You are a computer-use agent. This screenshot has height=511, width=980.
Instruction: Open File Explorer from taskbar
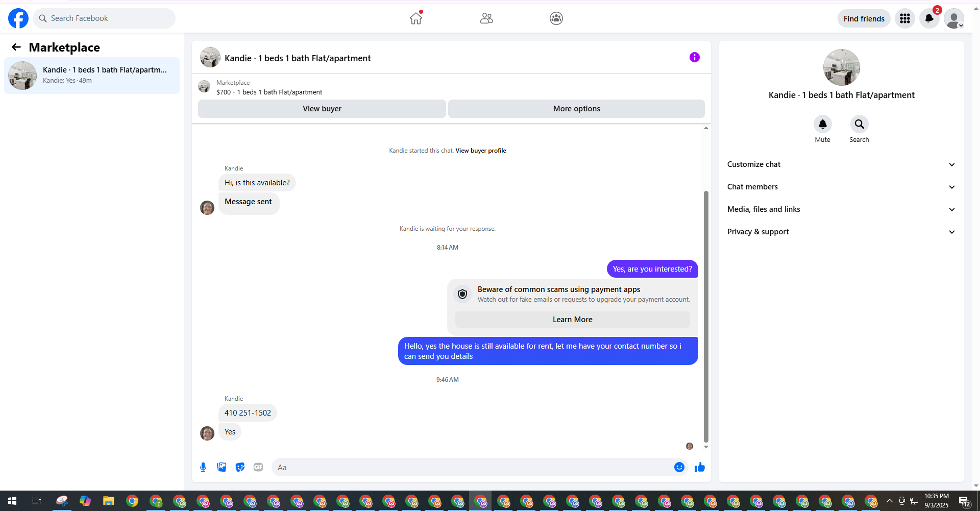click(x=108, y=501)
